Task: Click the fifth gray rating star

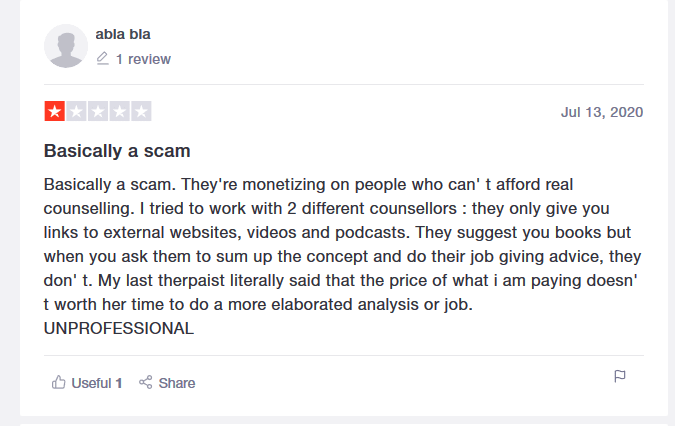Action: click(142, 111)
